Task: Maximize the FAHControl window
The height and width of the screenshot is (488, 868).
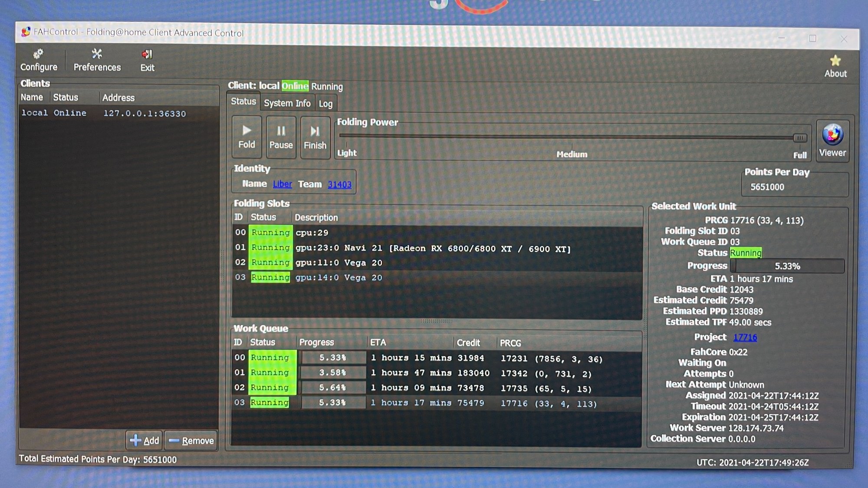Action: click(812, 38)
